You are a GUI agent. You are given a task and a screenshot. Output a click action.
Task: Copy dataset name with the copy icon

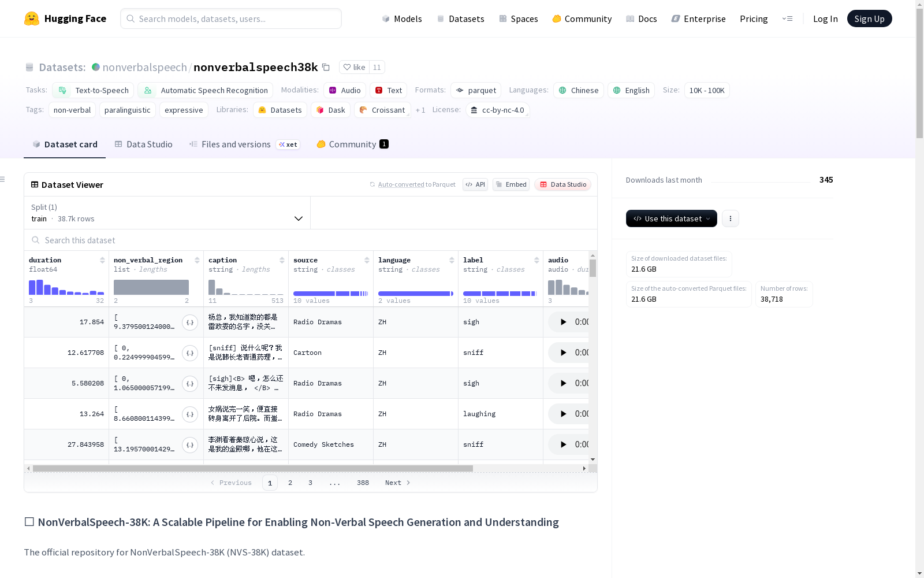coord(326,67)
